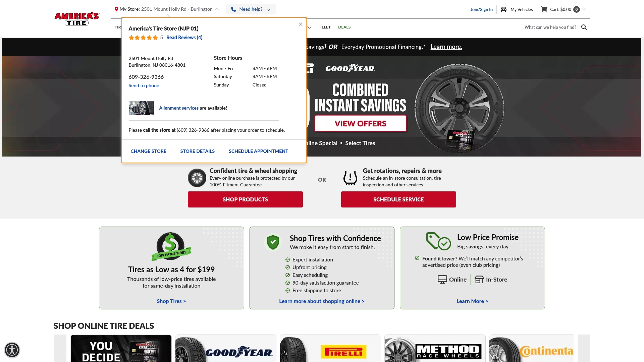The width and height of the screenshot is (644, 362).
Task: Close the store details popup
Action: coord(301,24)
